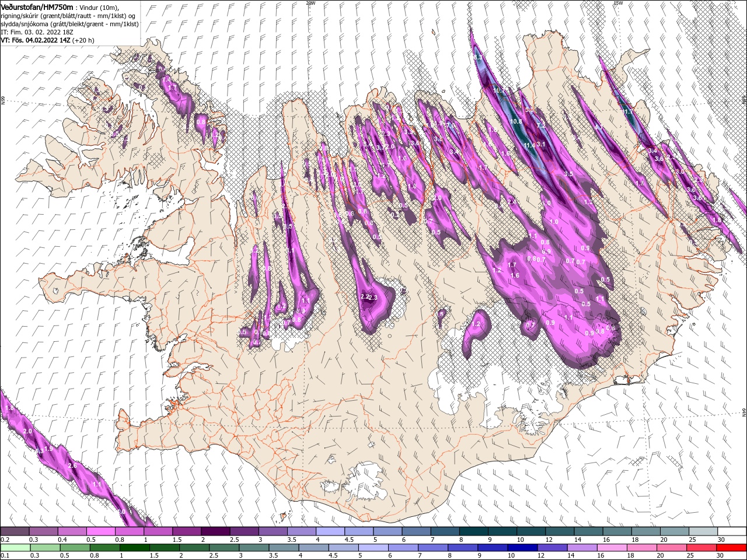
Task: Select lavender rain swatch between 14 and 16
Action: (x=582, y=547)
